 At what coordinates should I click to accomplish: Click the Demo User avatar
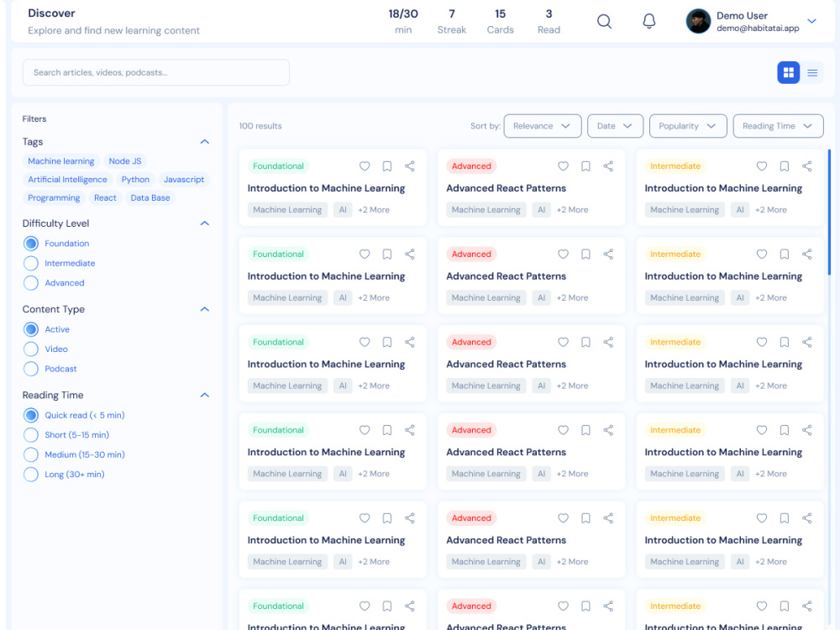coord(698,22)
